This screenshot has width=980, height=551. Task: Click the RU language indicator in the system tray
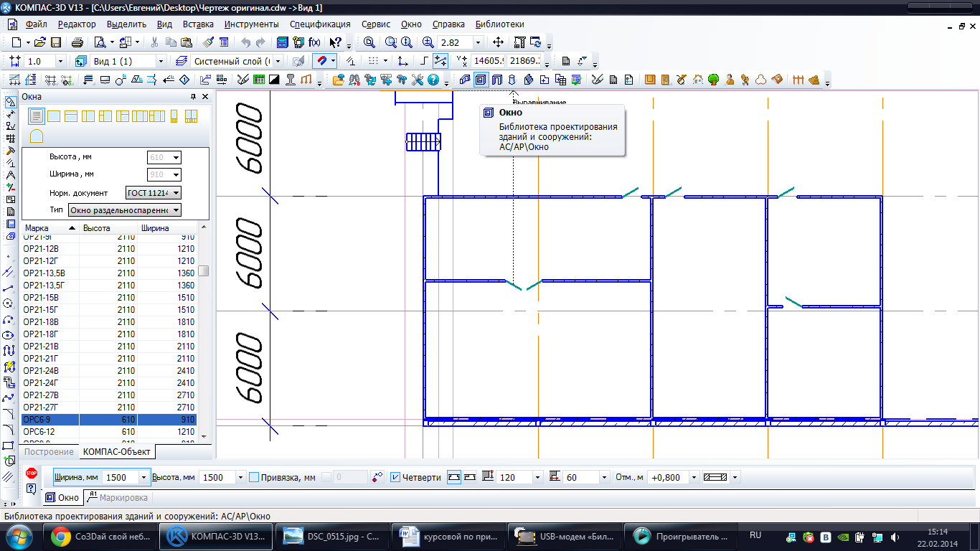click(x=755, y=535)
